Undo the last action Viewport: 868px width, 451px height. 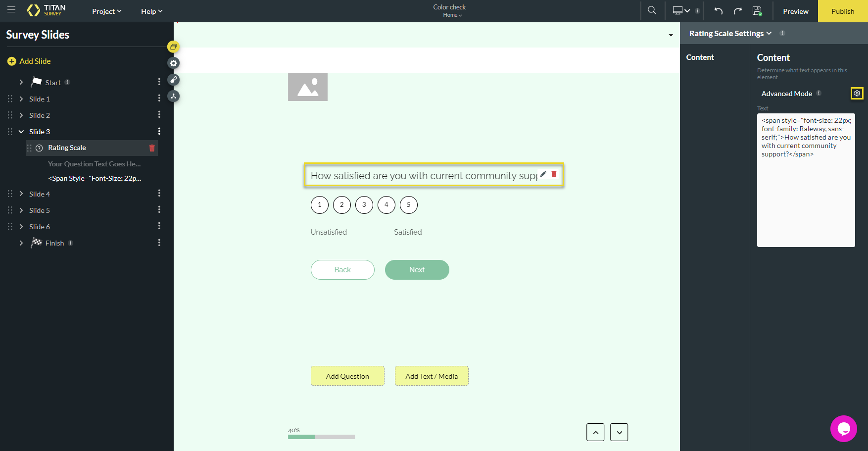719,11
